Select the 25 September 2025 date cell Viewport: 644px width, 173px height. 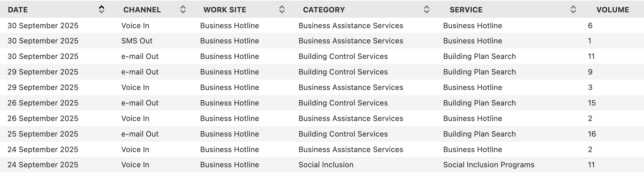click(43, 134)
